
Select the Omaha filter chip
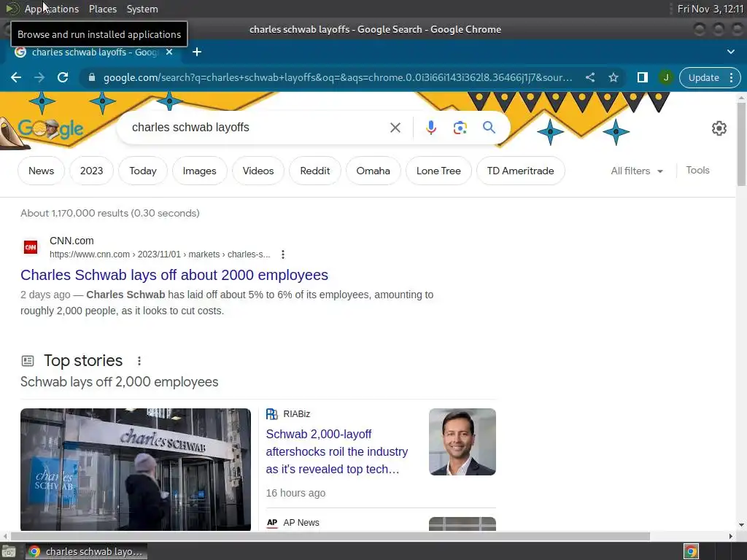373,171
